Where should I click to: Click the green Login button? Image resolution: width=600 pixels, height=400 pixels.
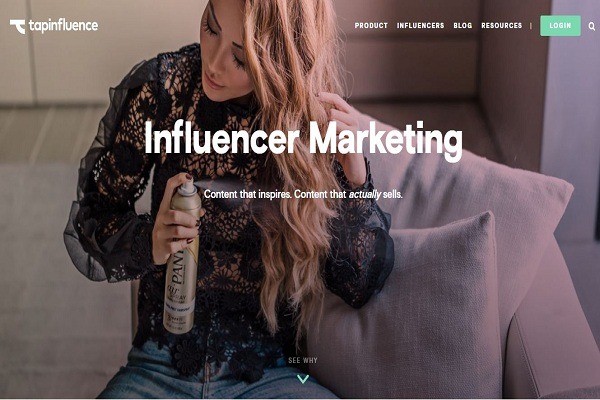560,26
